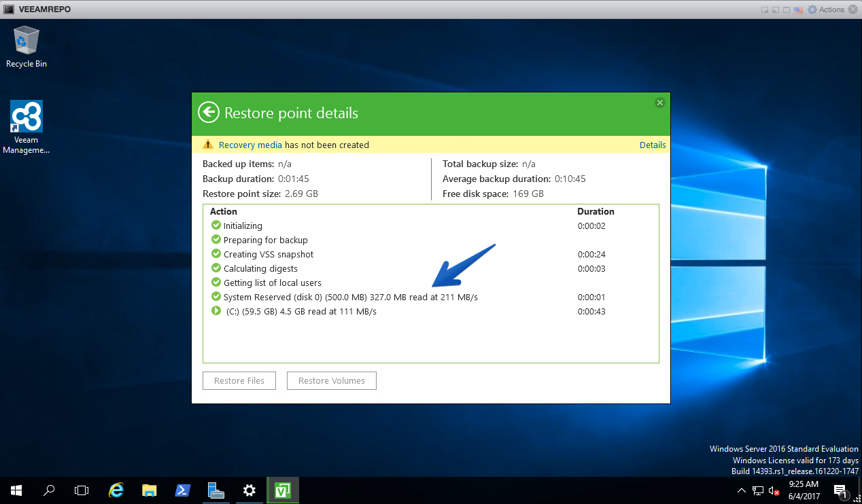The width and height of the screenshot is (862, 504).
Task: Close the VEEAMREPO console window
Action: pyautogui.click(x=853, y=10)
